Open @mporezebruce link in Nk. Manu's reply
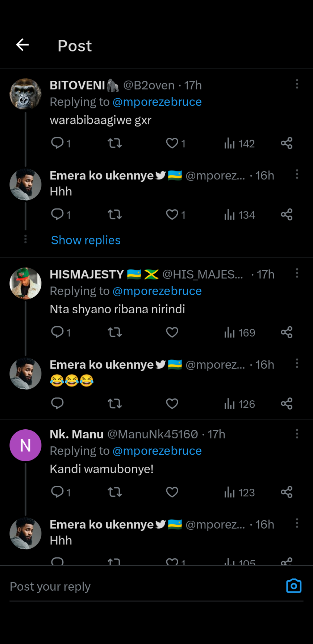 point(157,451)
